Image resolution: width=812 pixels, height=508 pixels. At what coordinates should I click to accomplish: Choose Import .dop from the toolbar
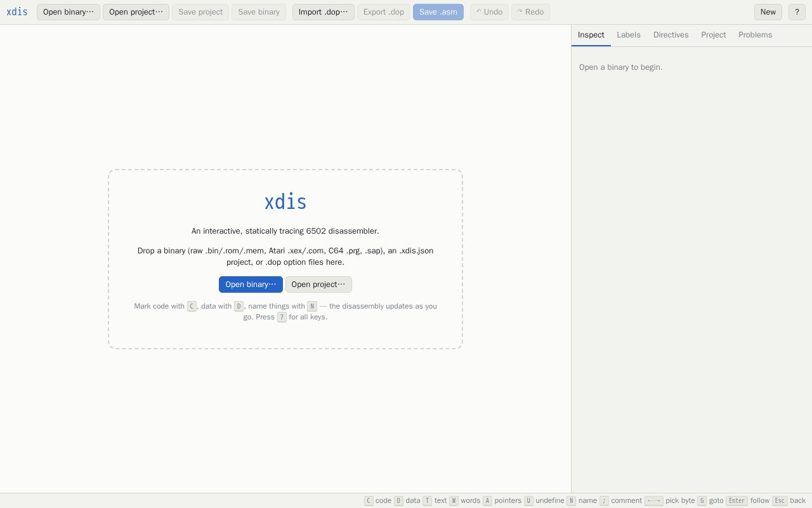[x=324, y=11]
